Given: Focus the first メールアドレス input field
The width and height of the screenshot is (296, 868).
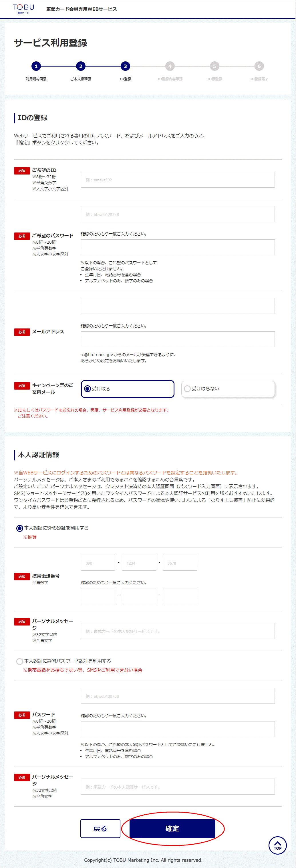Looking at the screenshot, I should point(178,306).
